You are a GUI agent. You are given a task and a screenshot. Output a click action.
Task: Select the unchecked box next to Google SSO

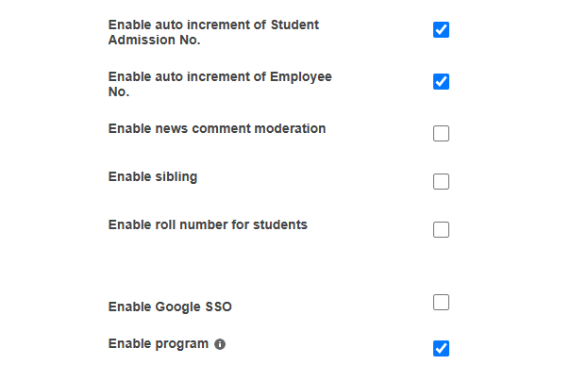pos(441,302)
